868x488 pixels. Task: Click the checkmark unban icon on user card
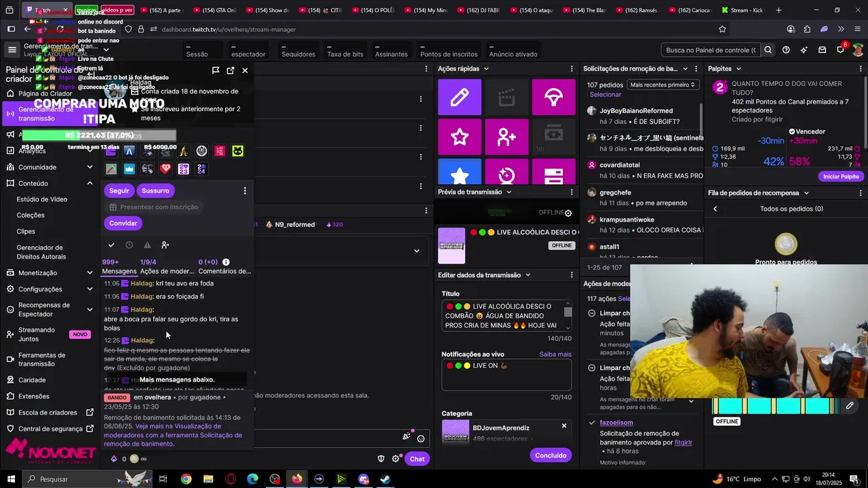point(111,245)
